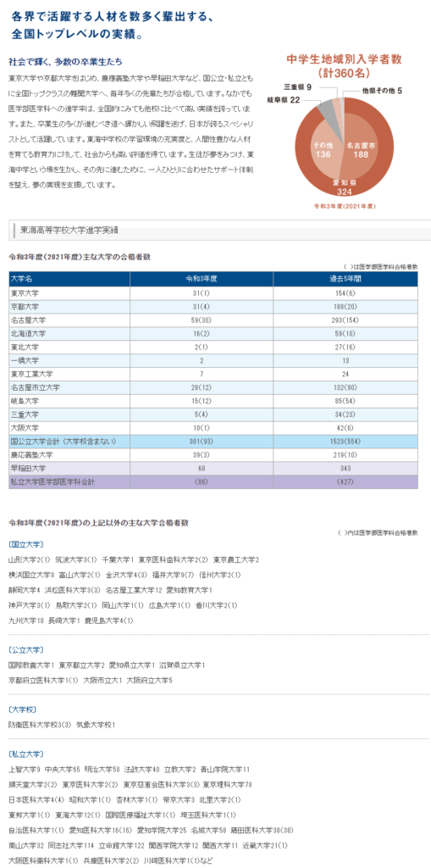Click the 東北大学 27(16) cell

point(345,347)
